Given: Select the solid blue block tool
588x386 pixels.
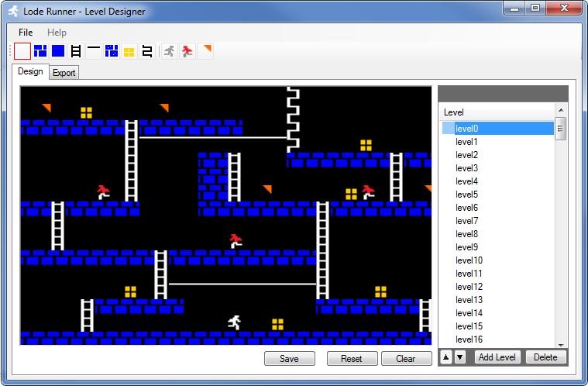Looking at the screenshot, I should (58, 51).
